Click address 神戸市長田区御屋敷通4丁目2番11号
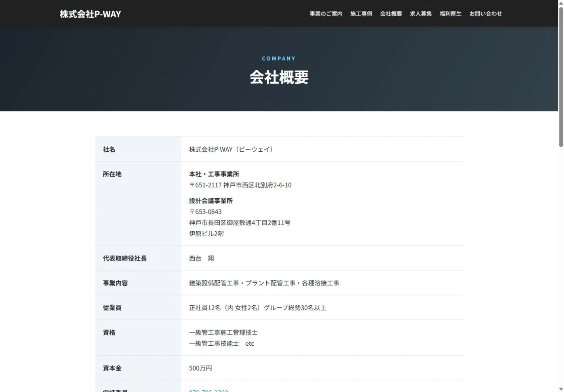 pos(240,223)
